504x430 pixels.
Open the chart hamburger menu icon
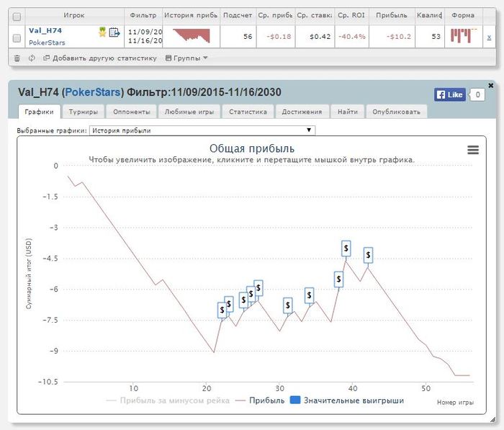pos(473,150)
